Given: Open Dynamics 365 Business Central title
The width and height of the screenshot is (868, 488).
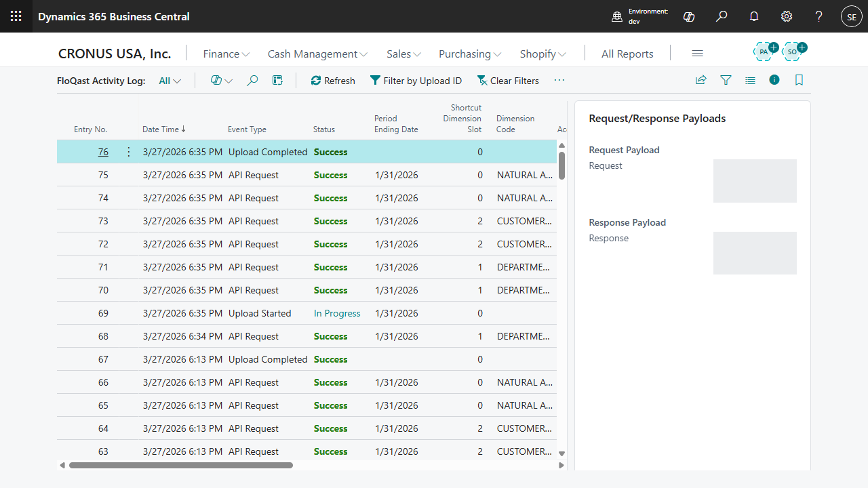Looking at the screenshot, I should (114, 16).
